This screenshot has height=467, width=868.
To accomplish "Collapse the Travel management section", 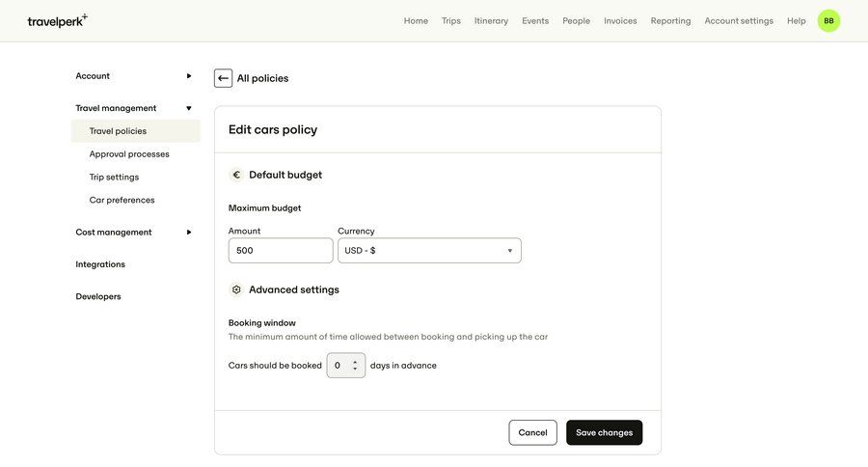I will 189,108.
